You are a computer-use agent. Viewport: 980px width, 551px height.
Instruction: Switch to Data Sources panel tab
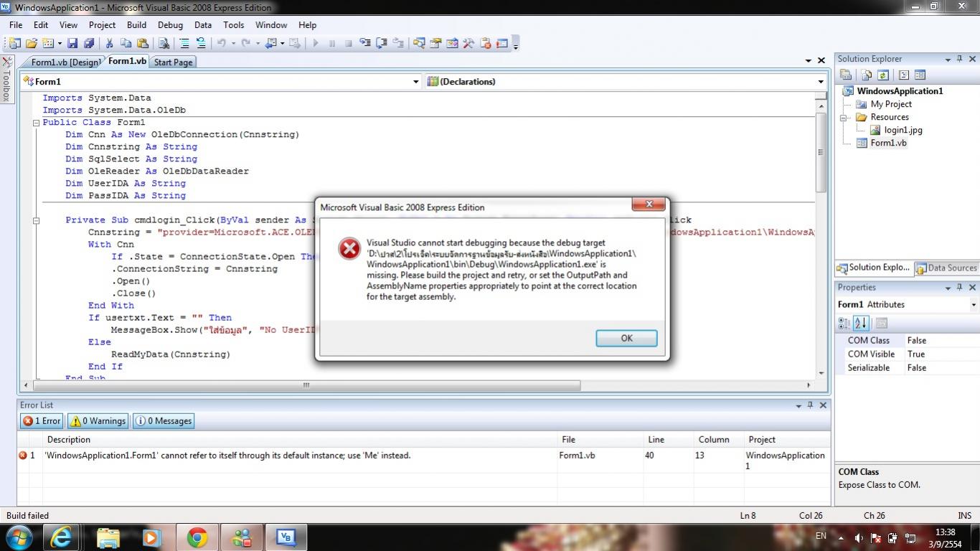point(946,268)
